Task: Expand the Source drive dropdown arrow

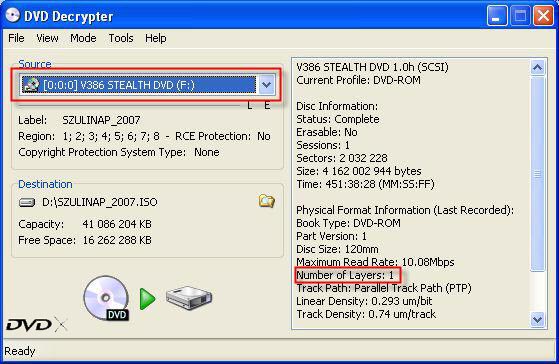Action: coord(267,85)
